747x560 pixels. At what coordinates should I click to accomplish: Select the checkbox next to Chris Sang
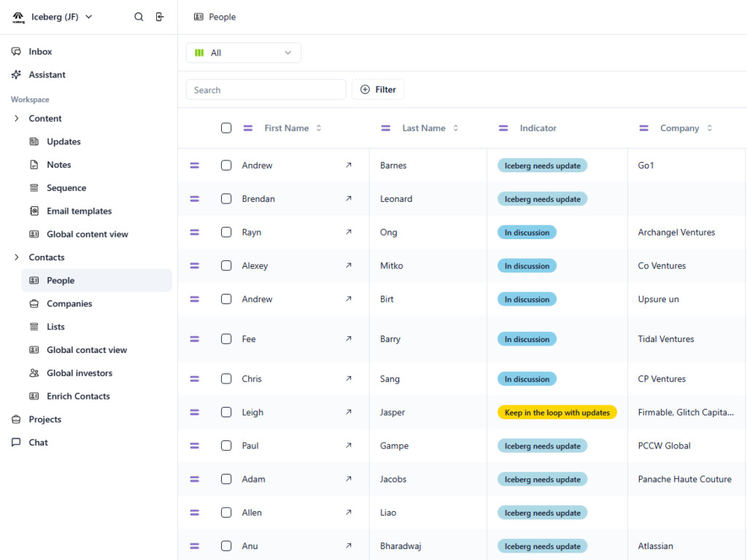[226, 379]
